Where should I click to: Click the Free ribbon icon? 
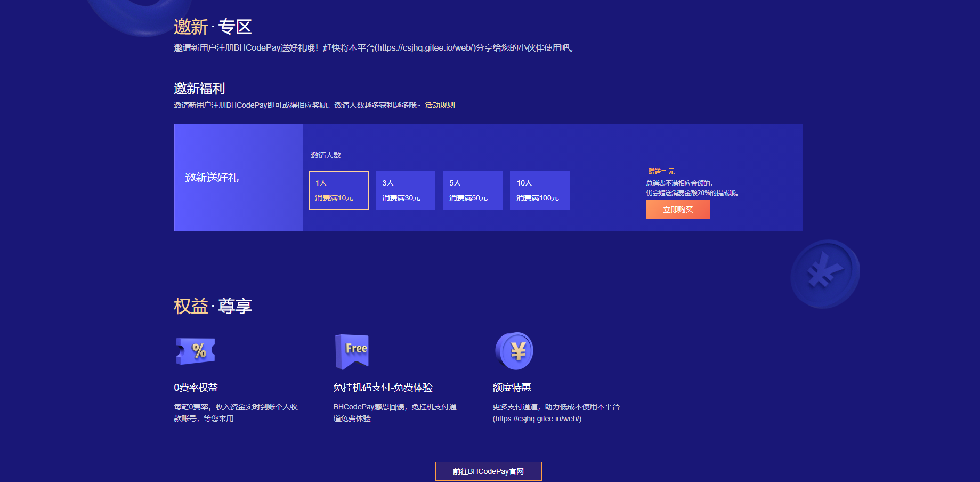pos(352,349)
